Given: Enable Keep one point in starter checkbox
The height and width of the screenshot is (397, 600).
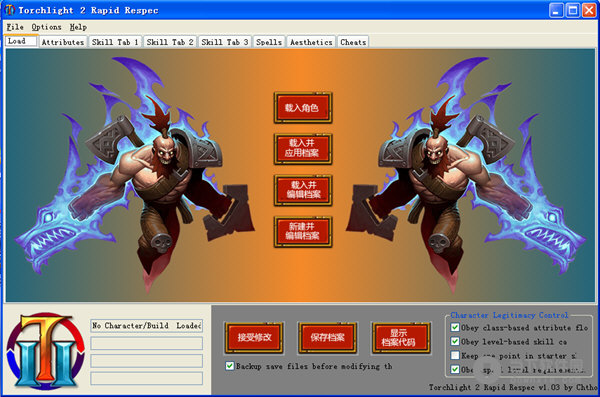Looking at the screenshot, I should [455, 355].
